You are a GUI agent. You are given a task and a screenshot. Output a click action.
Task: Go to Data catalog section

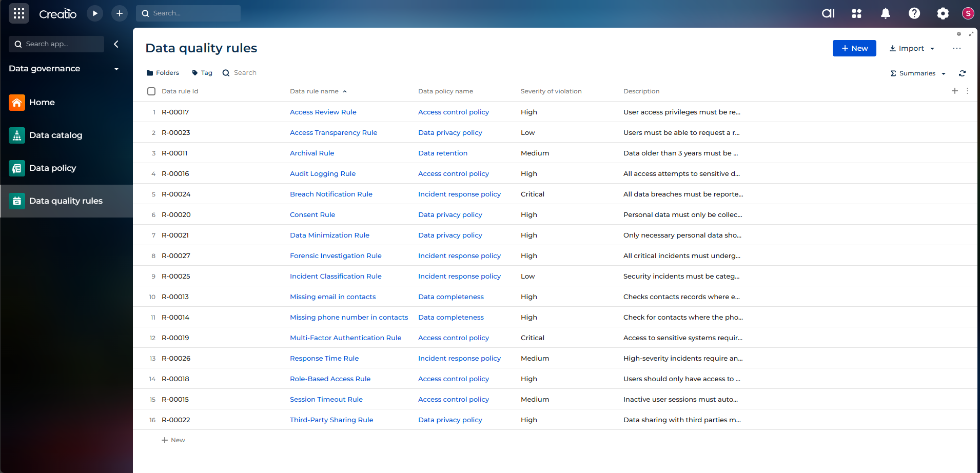[56, 135]
